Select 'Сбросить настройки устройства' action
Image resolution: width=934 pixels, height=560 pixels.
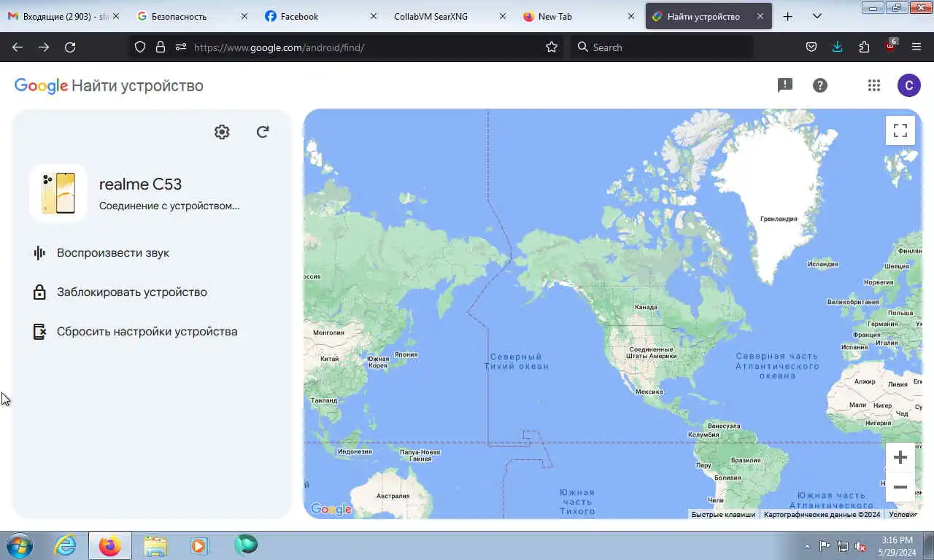point(147,332)
